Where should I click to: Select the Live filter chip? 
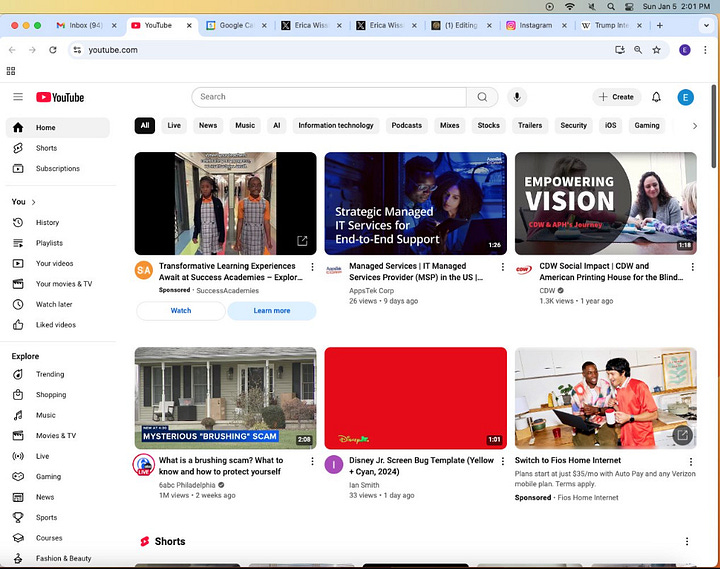point(174,125)
